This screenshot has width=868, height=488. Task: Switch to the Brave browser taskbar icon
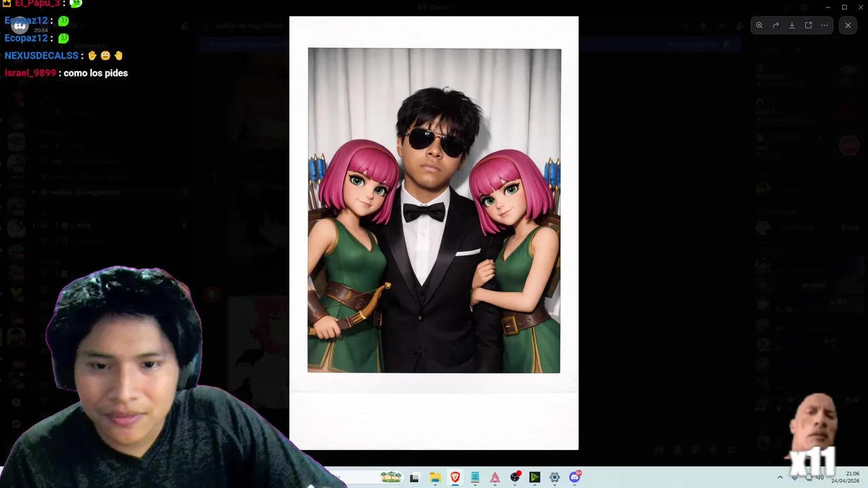455,477
